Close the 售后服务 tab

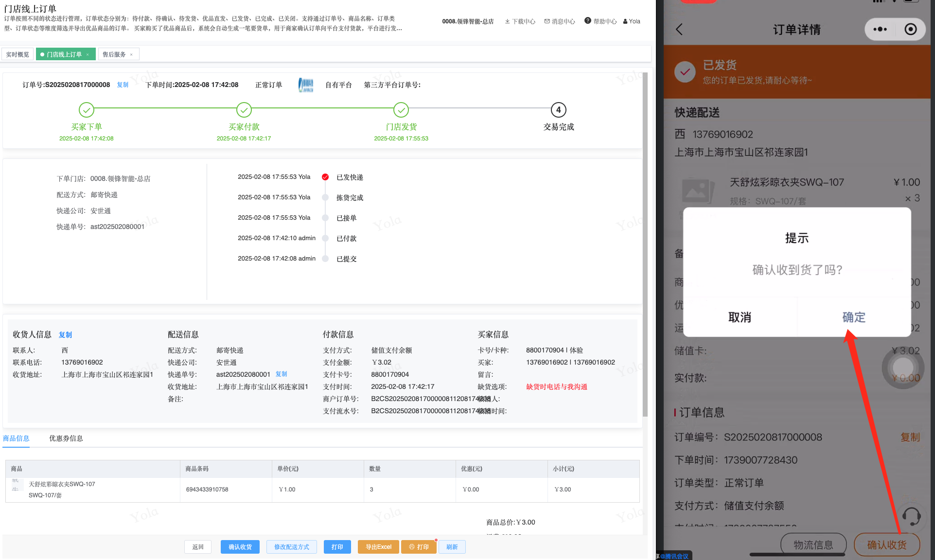[131, 54]
